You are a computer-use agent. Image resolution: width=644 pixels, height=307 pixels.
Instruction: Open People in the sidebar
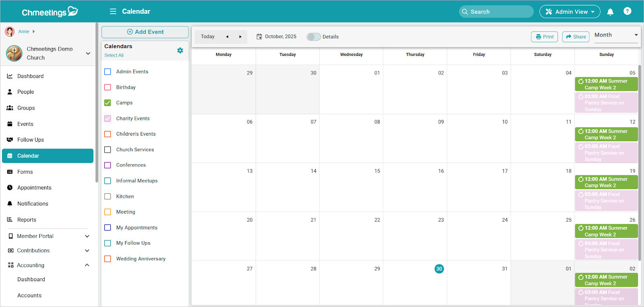click(x=26, y=92)
